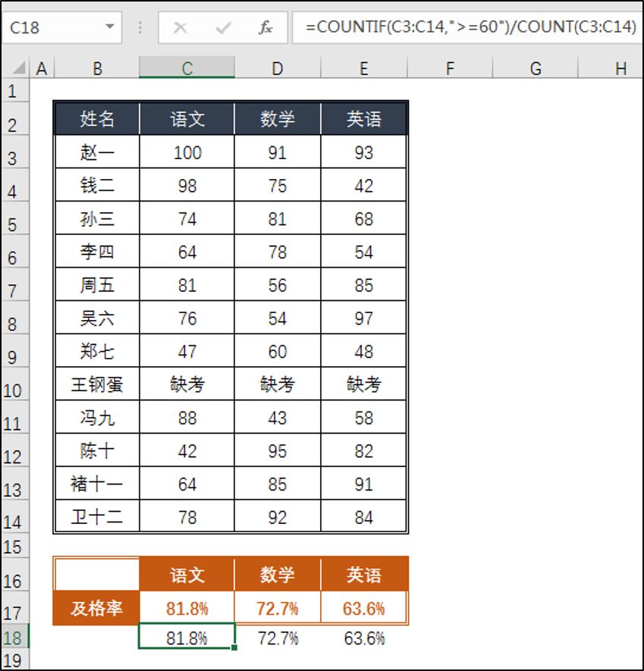Select the orange 及格率 label cell
Screen dimensions: 644x671
pyautogui.click(x=96, y=608)
